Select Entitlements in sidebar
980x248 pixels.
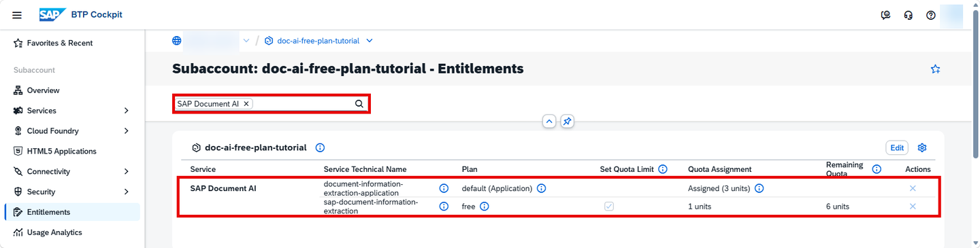point(72,212)
